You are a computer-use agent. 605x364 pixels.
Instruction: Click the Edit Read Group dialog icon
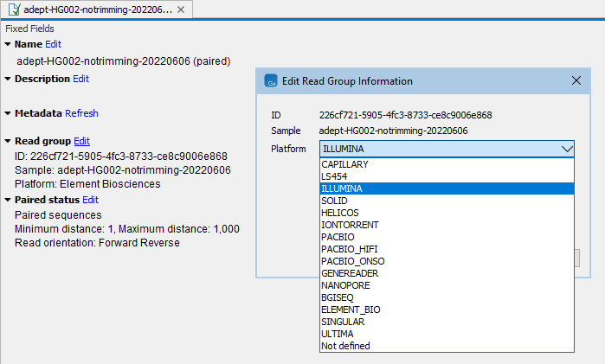coord(271,81)
